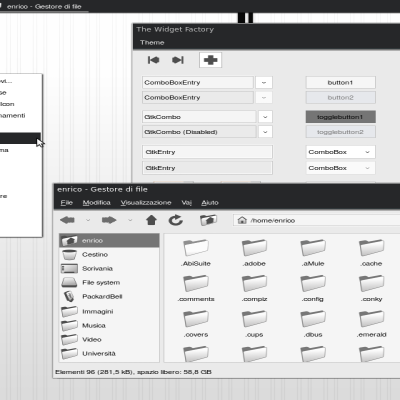The image size is (400, 400).
Task: Open the .config folder
Action: coord(313,288)
